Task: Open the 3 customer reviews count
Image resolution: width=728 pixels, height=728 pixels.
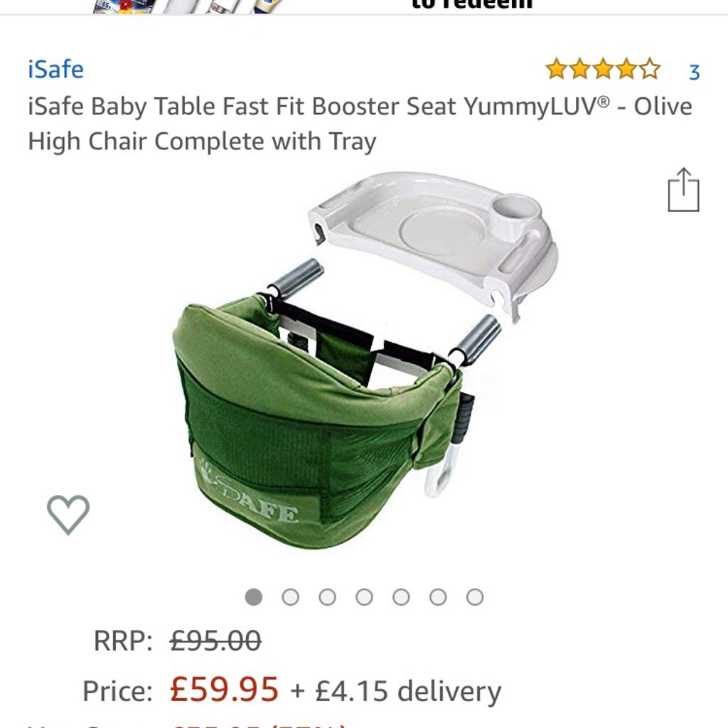Action: 694,72
